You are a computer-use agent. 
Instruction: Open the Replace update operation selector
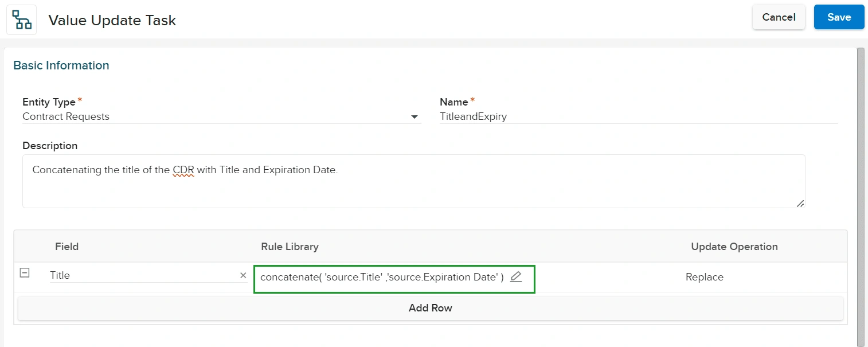pos(704,277)
